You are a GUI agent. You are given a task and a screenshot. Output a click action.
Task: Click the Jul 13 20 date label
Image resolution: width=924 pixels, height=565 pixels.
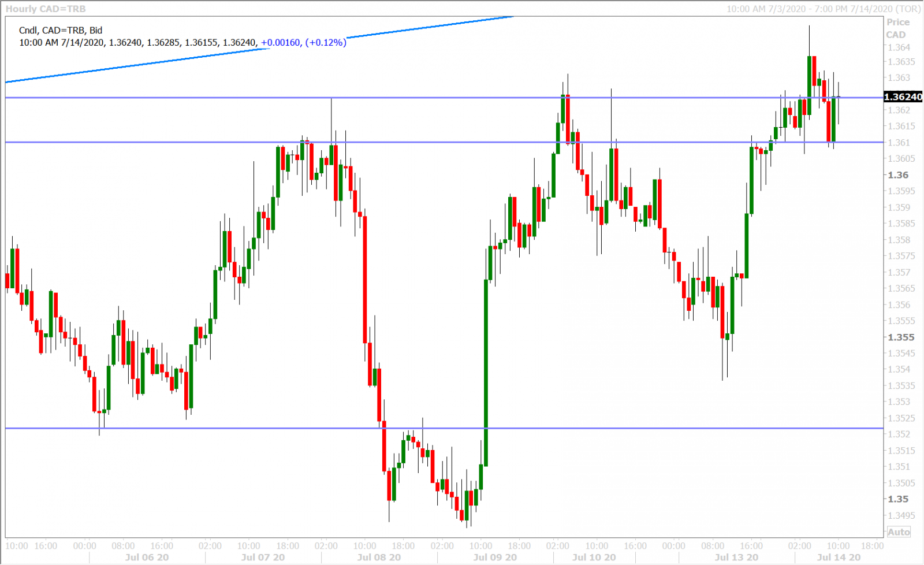click(x=736, y=557)
